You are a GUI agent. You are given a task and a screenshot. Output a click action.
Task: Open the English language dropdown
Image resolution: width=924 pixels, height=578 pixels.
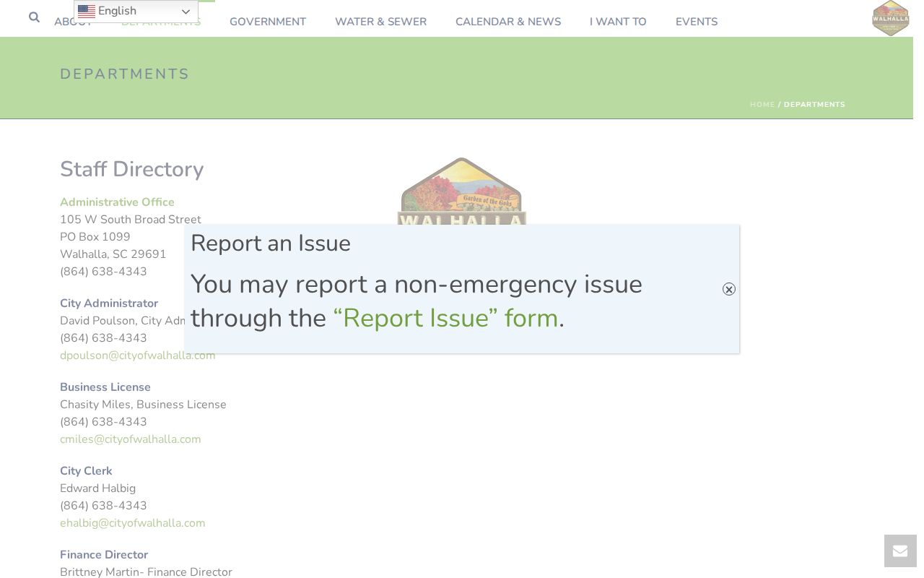tap(136, 12)
